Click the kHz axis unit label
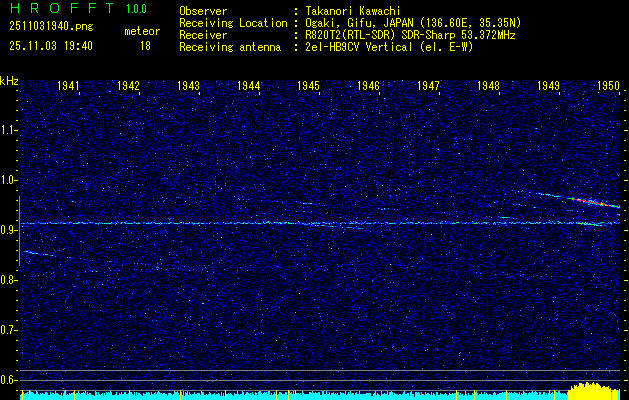Image resolution: width=629 pixels, height=400 pixels. pos(9,81)
